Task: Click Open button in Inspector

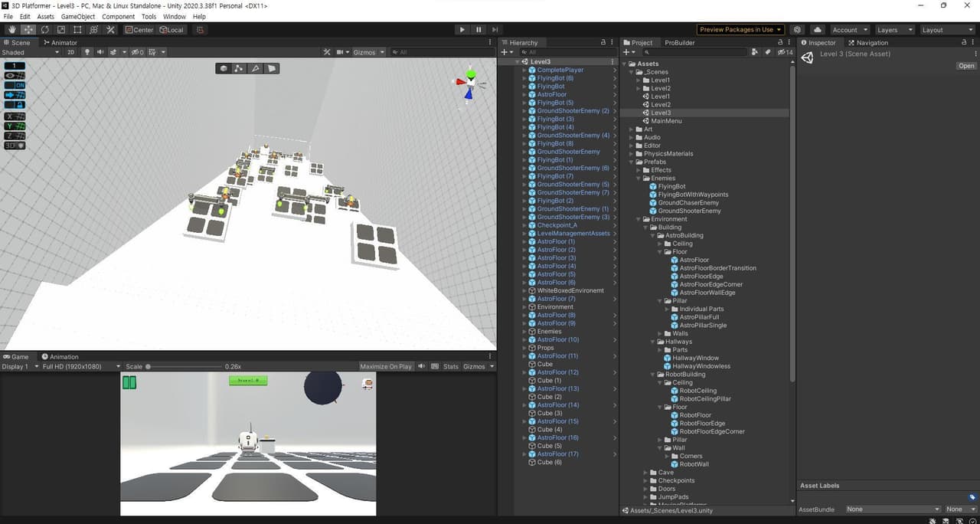Action: pos(966,66)
